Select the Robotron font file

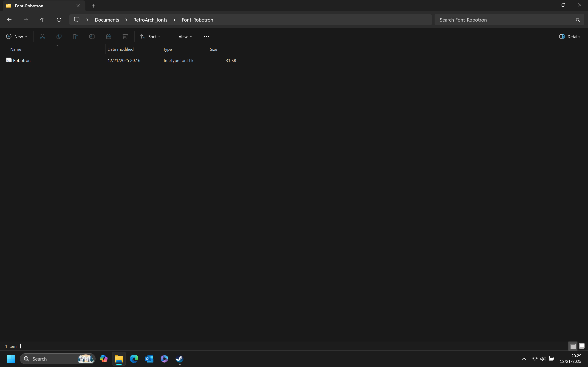[22, 60]
